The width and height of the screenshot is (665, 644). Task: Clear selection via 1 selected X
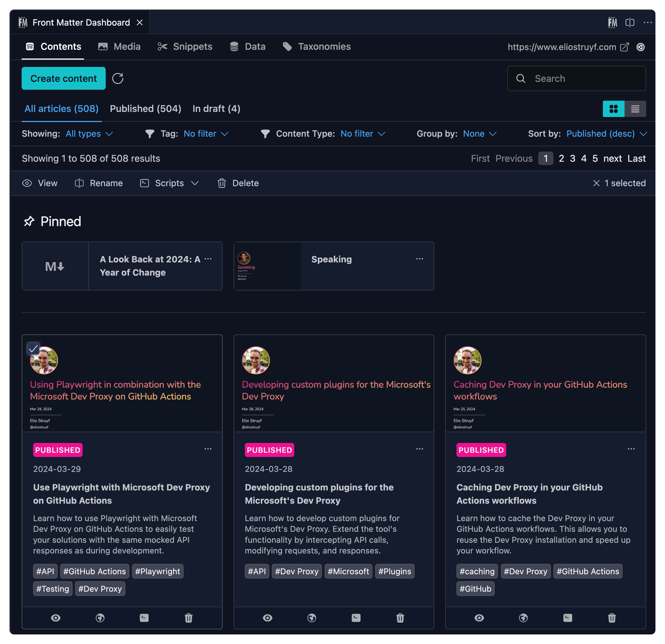pos(596,183)
